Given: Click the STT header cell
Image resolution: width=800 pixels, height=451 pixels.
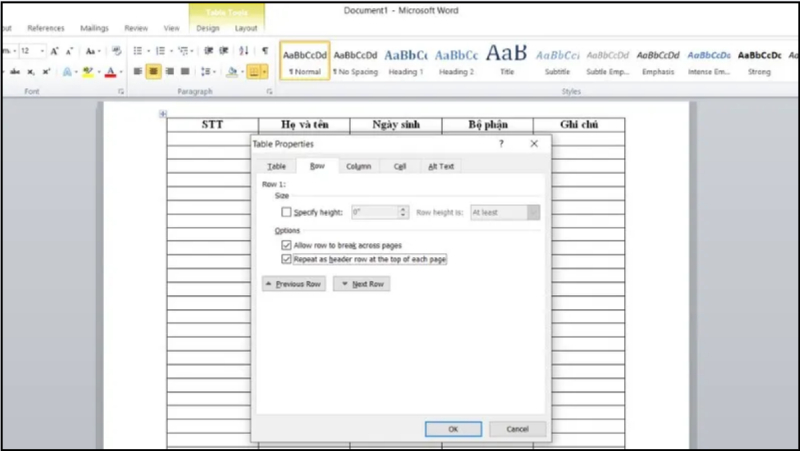Looking at the screenshot, I should coord(212,124).
